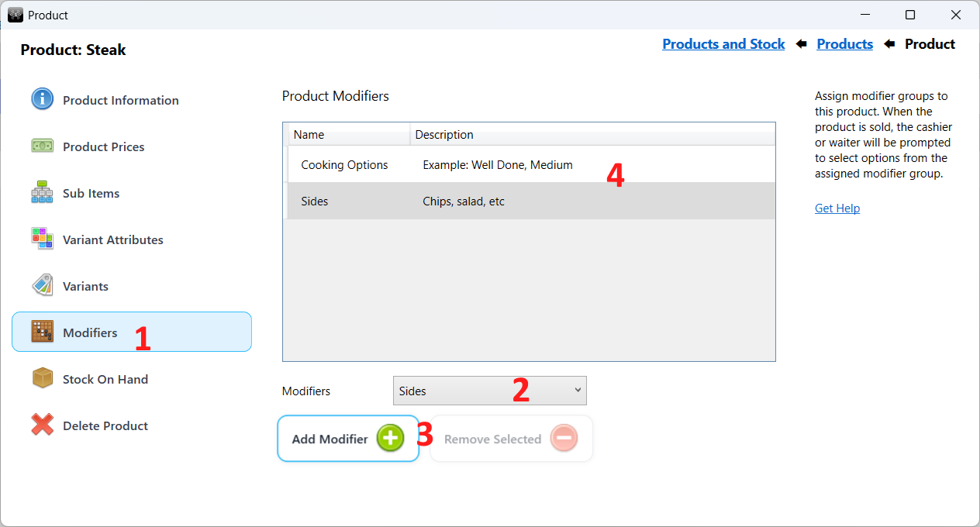Close the Product window
Screen dimensions: 980x527
(x=956, y=15)
